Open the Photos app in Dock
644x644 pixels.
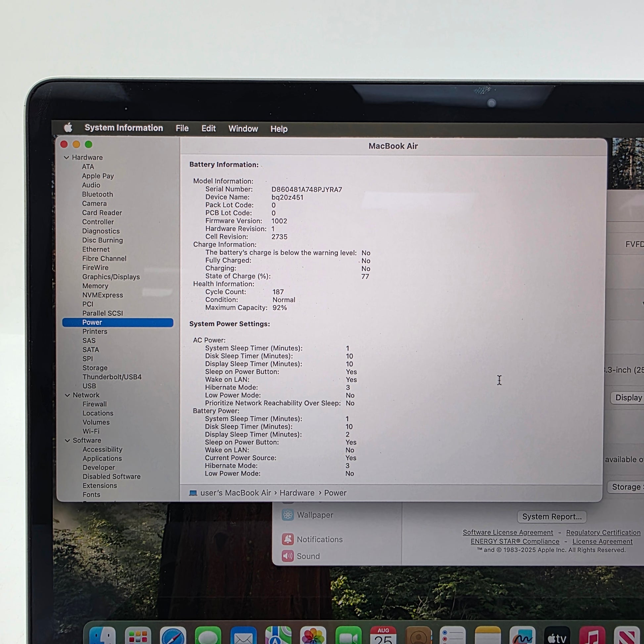[313, 635]
